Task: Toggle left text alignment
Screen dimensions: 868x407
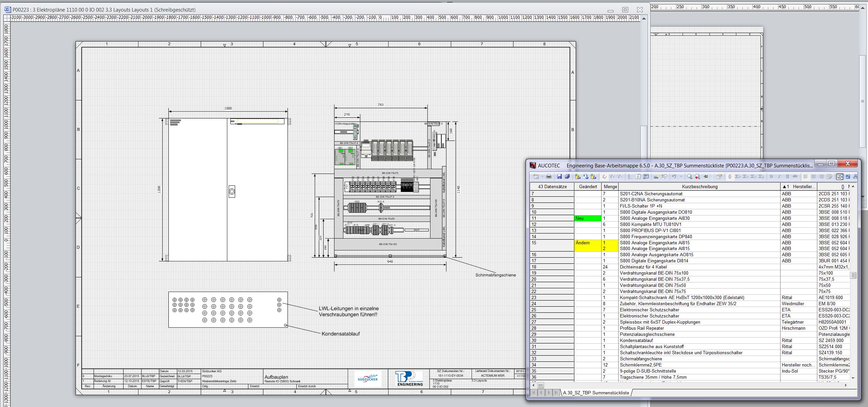Action: (805, 177)
